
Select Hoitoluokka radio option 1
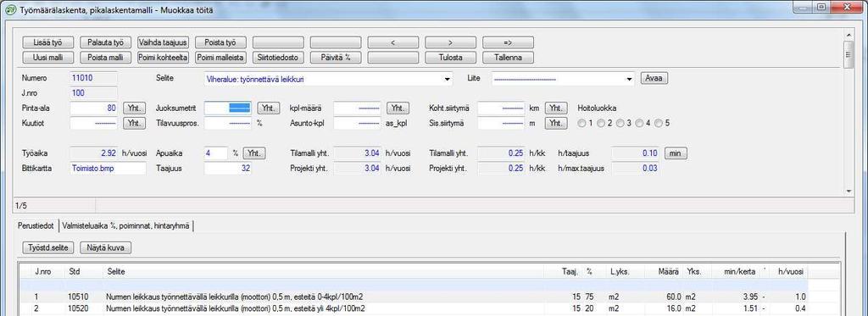pos(581,124)
